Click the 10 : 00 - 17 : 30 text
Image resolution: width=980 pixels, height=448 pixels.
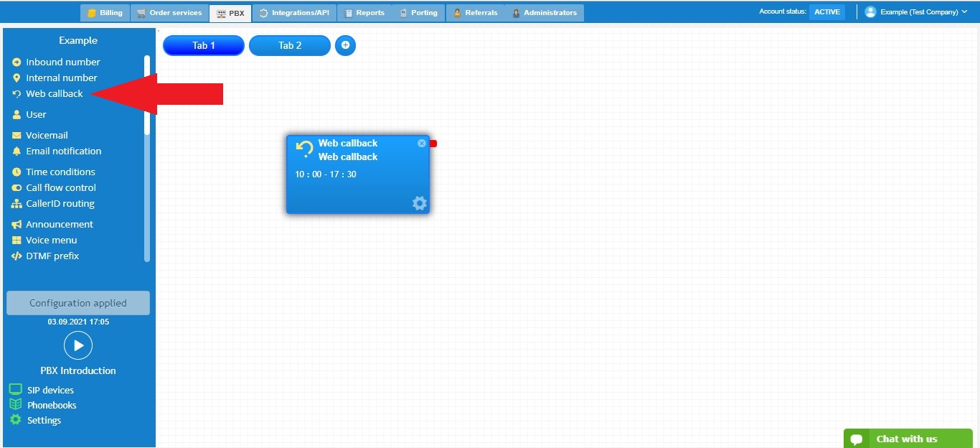coord(326,174)
